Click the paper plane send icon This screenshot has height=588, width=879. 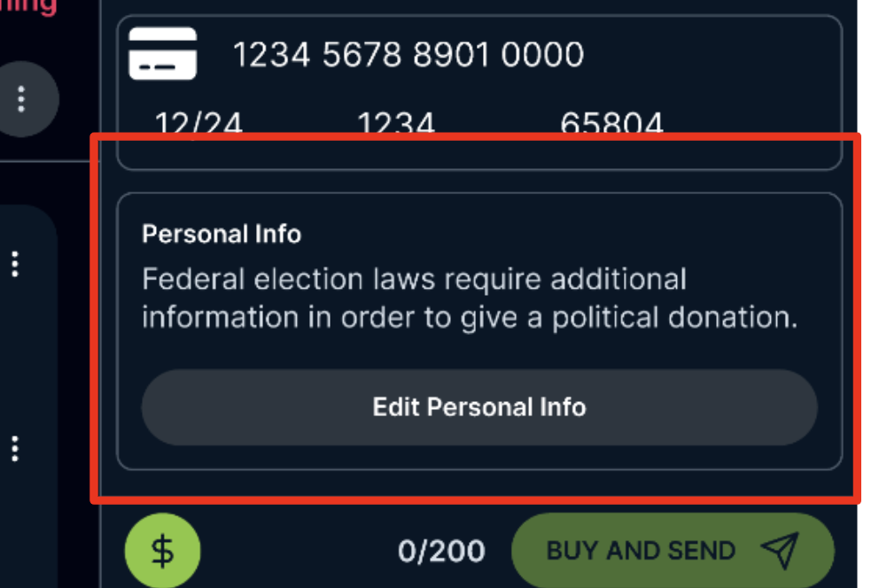click(780, 550)
